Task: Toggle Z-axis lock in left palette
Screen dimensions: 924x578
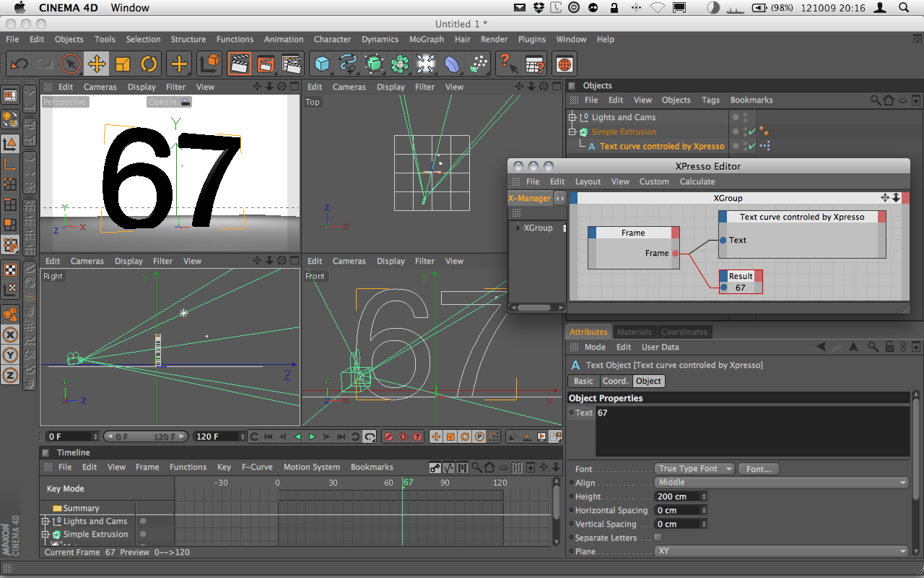Action: 11,375
